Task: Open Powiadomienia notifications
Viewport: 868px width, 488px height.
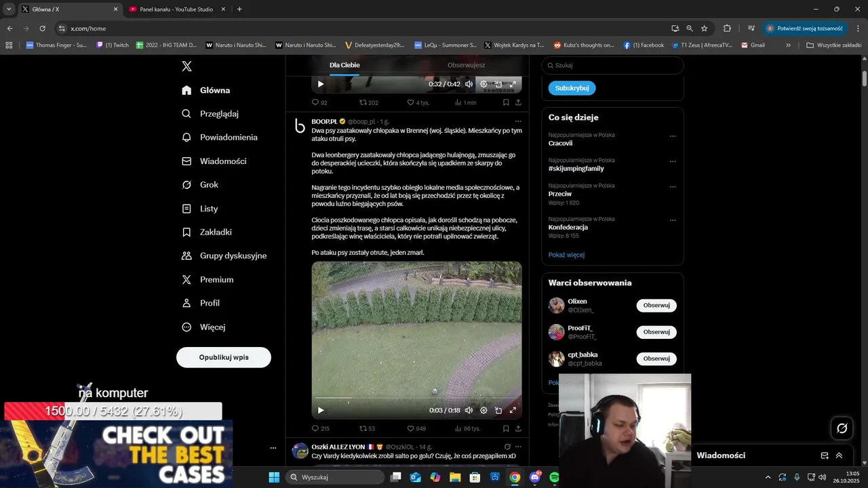Action: (x=220, y=138)
